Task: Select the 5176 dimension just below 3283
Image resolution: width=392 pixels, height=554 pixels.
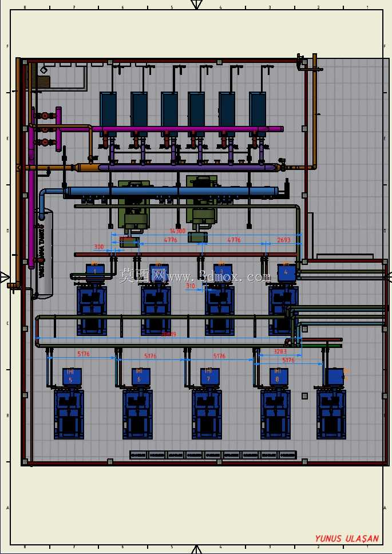Action: (x=288, y=360)
